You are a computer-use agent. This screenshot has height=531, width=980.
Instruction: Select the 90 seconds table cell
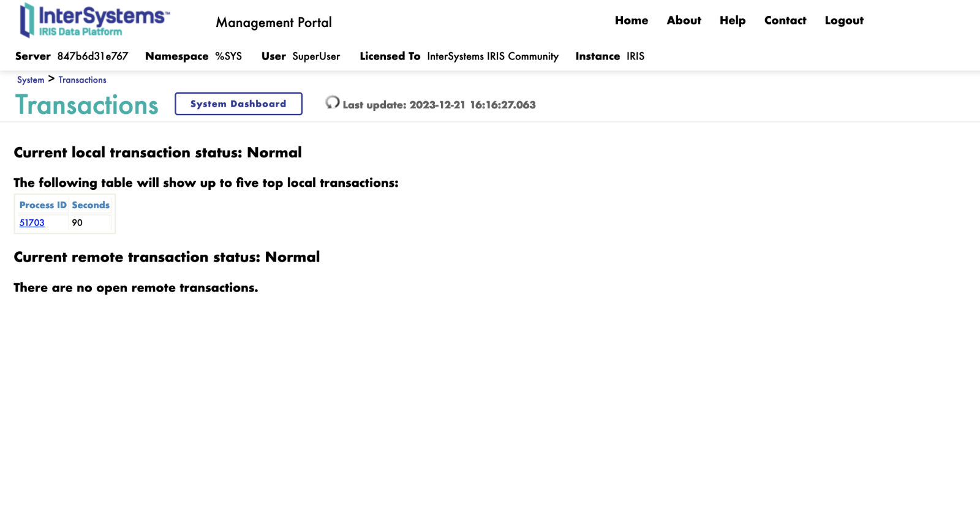click(x=77, y=223)
